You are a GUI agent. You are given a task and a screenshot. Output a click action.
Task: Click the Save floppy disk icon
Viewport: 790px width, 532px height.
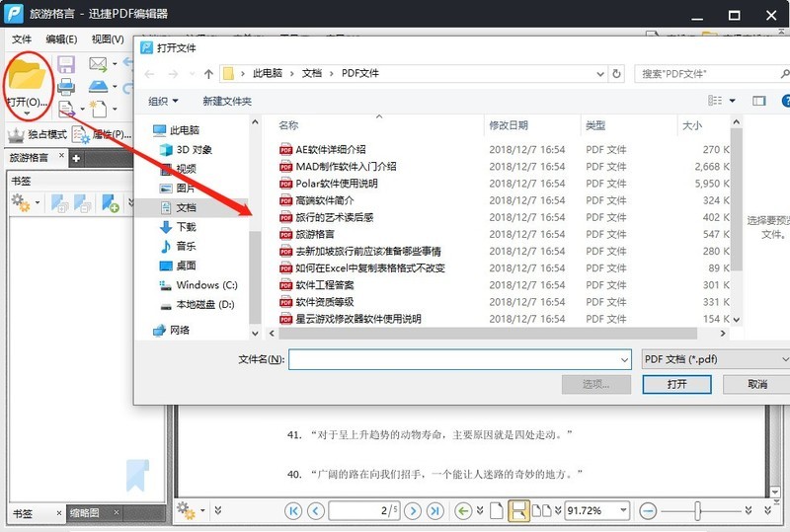(66, 65)
